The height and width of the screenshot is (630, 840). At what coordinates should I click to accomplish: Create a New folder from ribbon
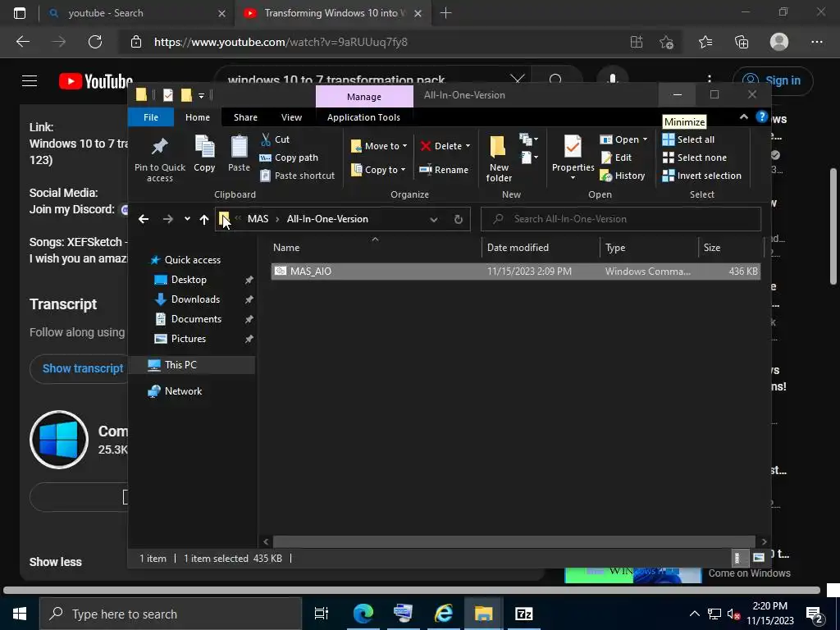499,158
